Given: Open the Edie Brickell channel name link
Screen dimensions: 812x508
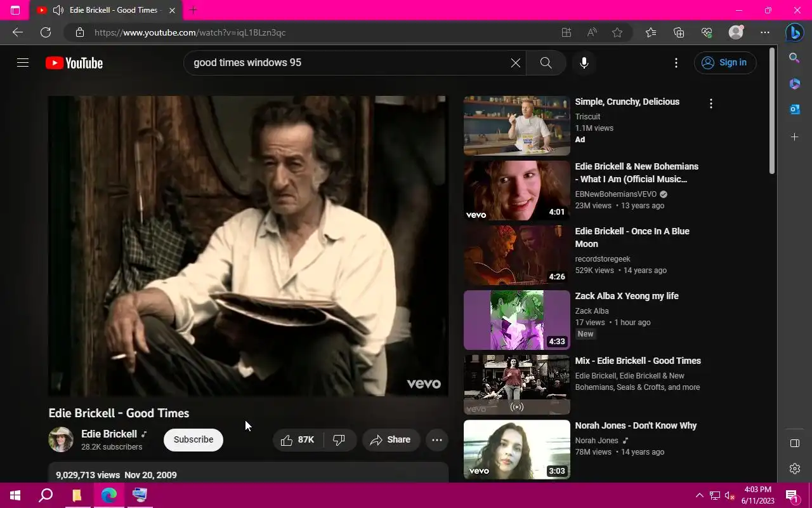Looking at the screenshot, I should (x=109, y=434).
